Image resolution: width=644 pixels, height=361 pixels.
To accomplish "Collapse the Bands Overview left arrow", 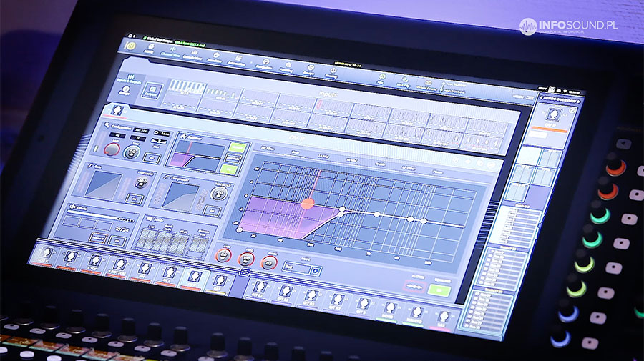I will point(541,97).
